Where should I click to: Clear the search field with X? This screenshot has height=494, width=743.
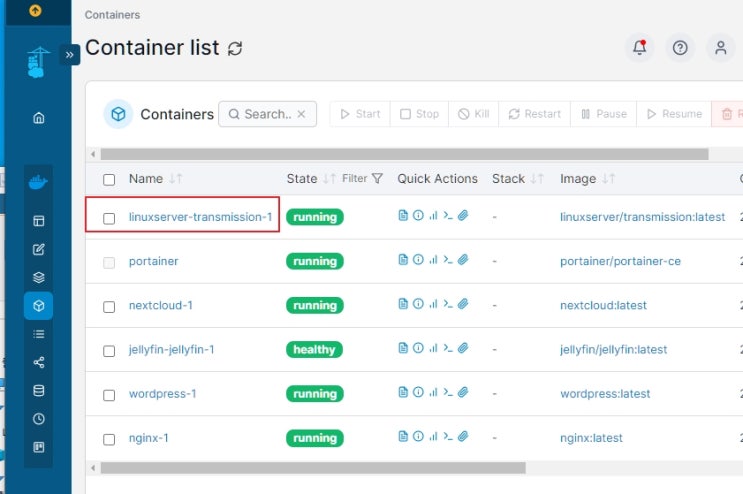301,114
